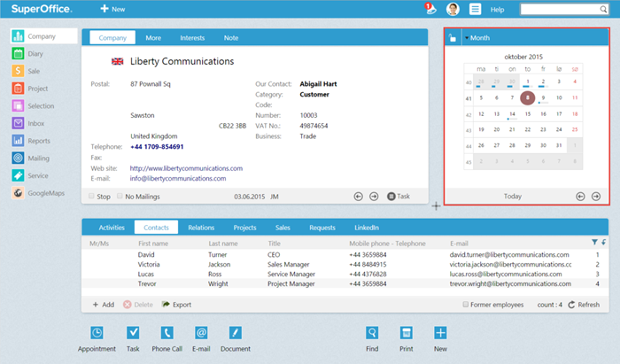620x364 pixels.
Task: Create a new Task from bottom toolbar
Action: pyautogui.click(x=133, y=333)
